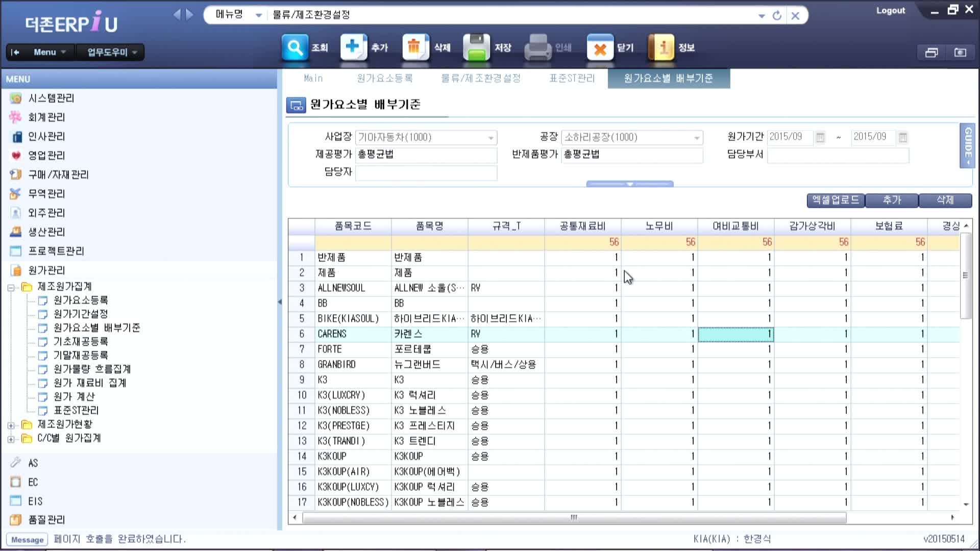This screenshot has height=551, width=980.
Task: Click the 엑셀업로드 button
Action: pyautogui.click(x=836, y=200)
